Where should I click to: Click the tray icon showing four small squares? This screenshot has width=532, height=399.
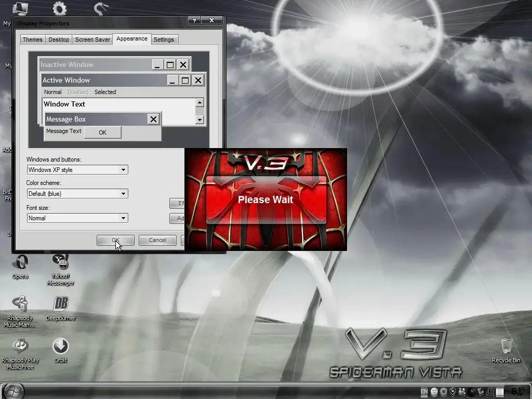click(490, 392)
